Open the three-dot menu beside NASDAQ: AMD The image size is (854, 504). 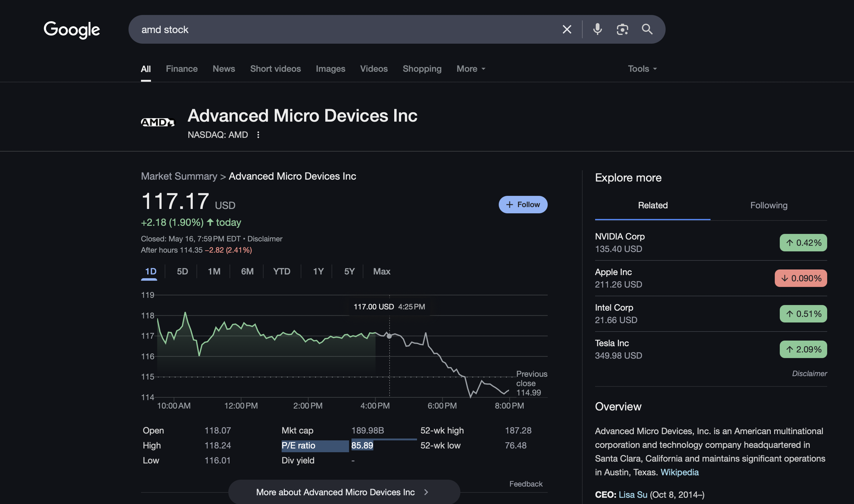point(258,135)
